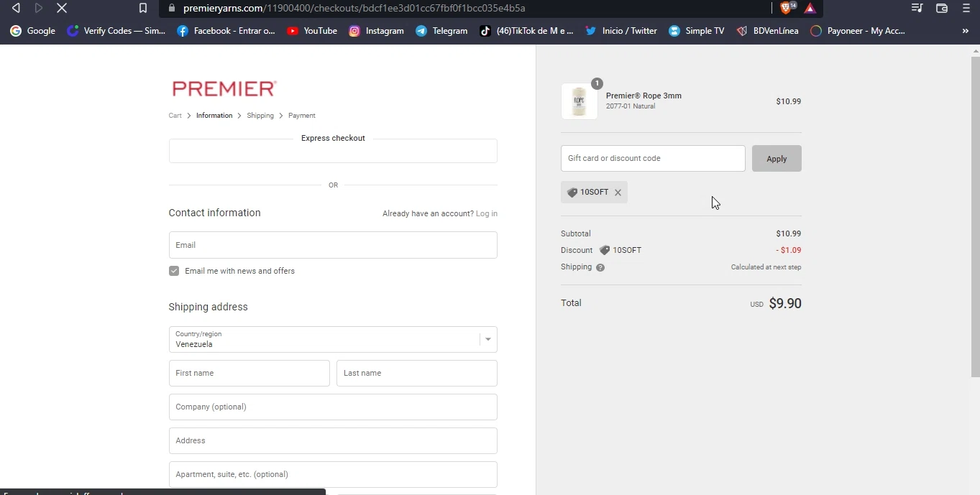Screen dimensions: 980x495
Task: Open the Facebook bookmark
Action: pos(226,31)
